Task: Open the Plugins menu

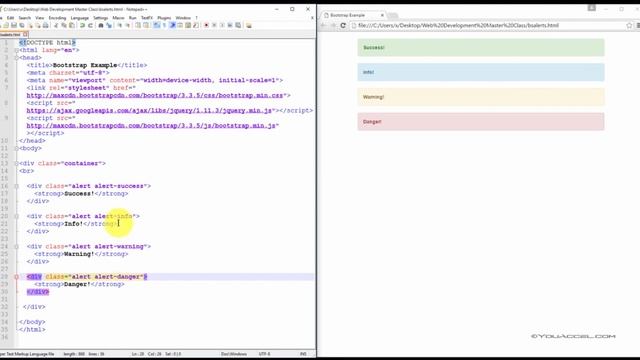Action: pos(164,18)
